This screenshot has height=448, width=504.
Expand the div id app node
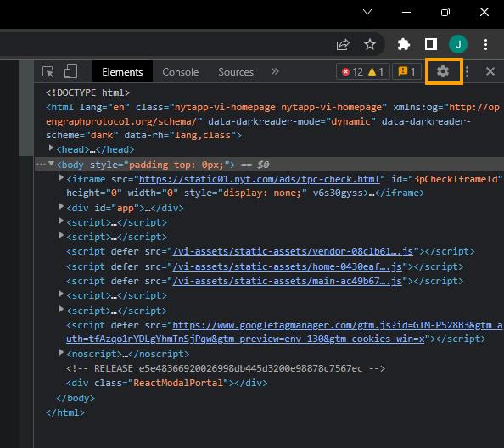coord(61,207)
